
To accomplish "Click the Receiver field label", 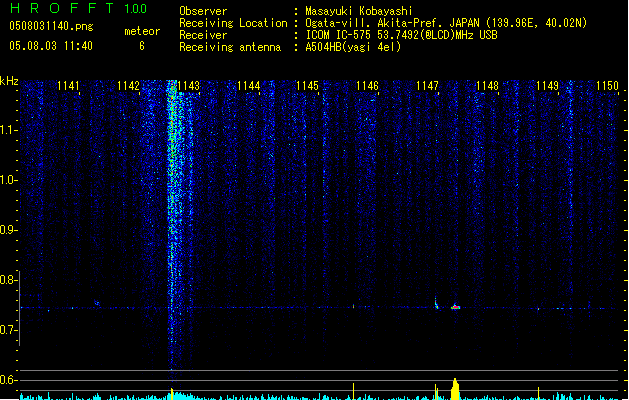I will pyautogui.click(x=203, y=35).
